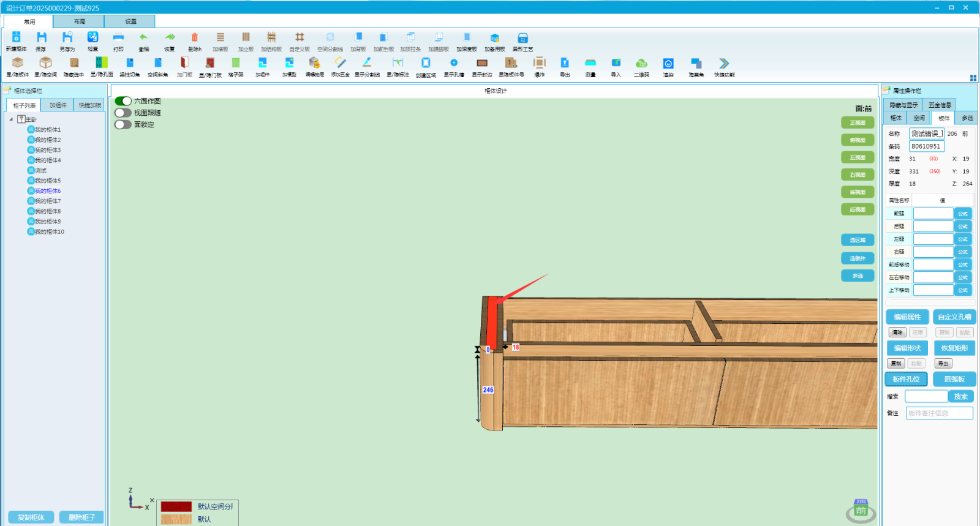This screenshot has width=980, height=526.
Task: Click the 新建柜体 (new cabinet) icon
Action: point(17,38)
